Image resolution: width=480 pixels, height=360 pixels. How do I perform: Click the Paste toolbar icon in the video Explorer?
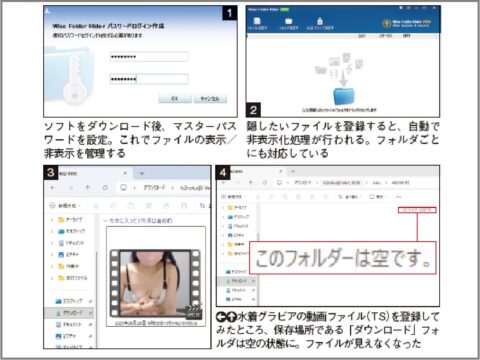(131, 206)
